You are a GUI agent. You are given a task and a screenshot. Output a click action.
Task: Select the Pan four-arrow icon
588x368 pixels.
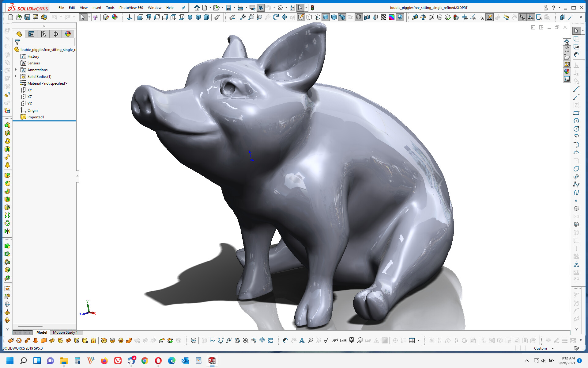pyautogui.click(x=284, y=17)
